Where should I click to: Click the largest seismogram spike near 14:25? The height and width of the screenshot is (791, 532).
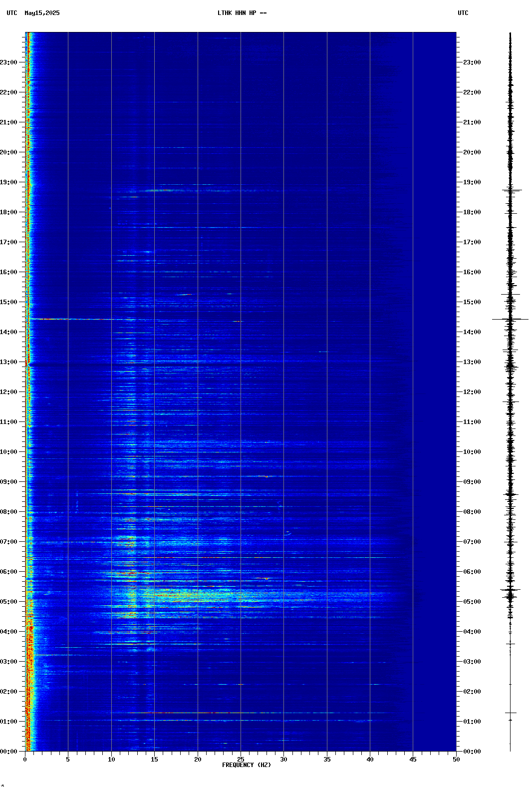pos(510,319)
